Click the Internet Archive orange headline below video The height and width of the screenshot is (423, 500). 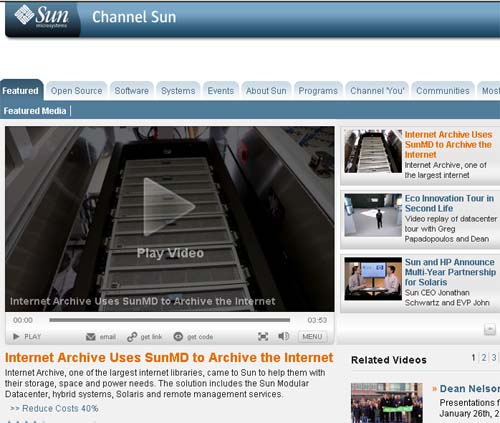(x=169, y=358)
